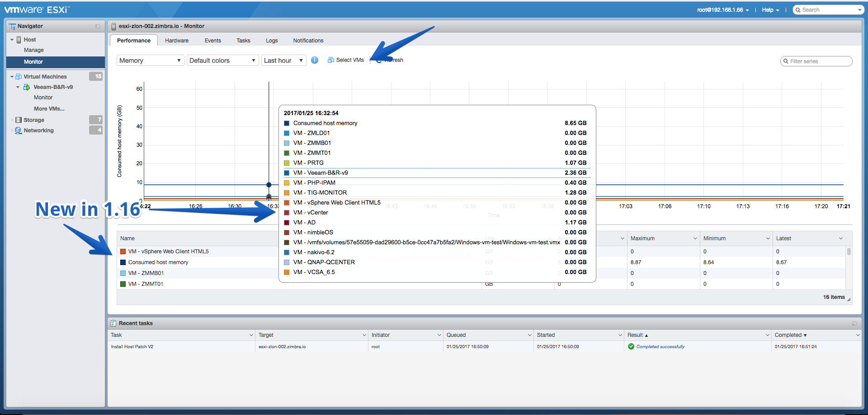Click the Host server icon in Navigator

pyautogui.click(x=19, y=40)
